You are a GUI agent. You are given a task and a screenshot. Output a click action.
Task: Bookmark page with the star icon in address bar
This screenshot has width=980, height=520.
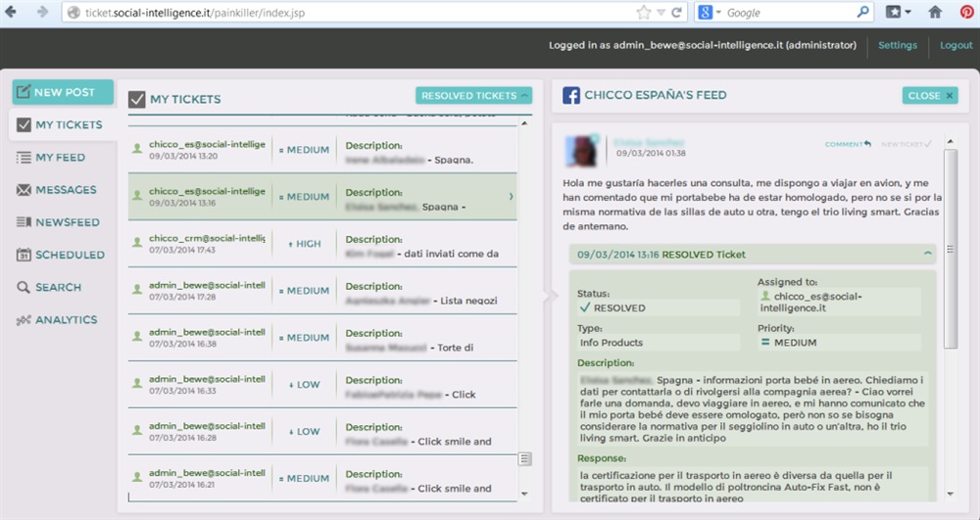(643, 13)
